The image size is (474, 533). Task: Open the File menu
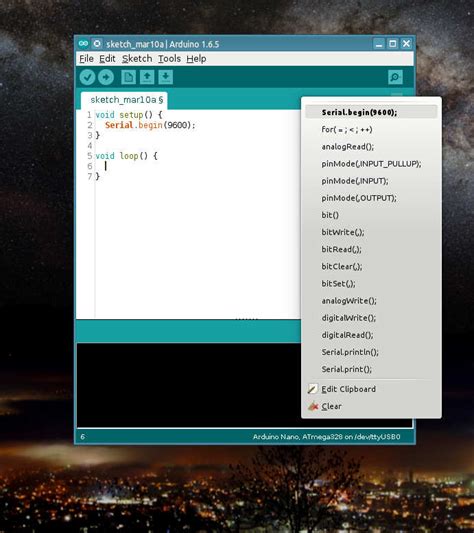click(86, 59)
